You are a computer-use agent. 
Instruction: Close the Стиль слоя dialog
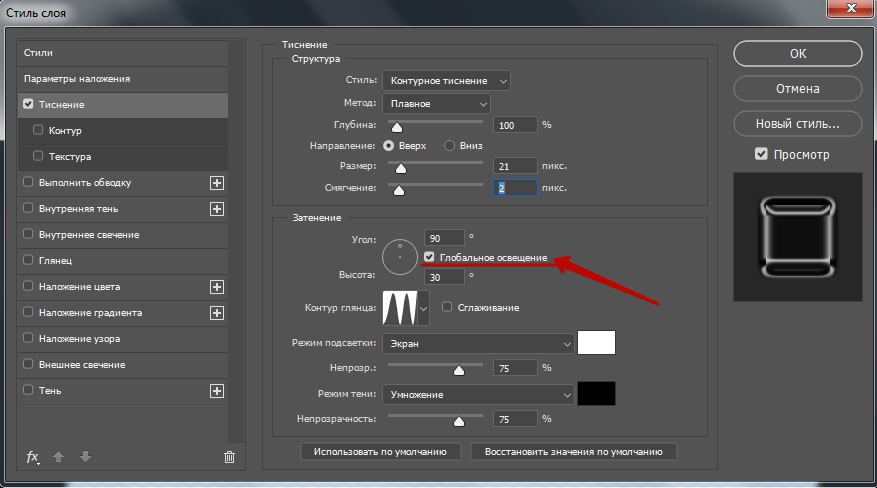click(851, 8)
